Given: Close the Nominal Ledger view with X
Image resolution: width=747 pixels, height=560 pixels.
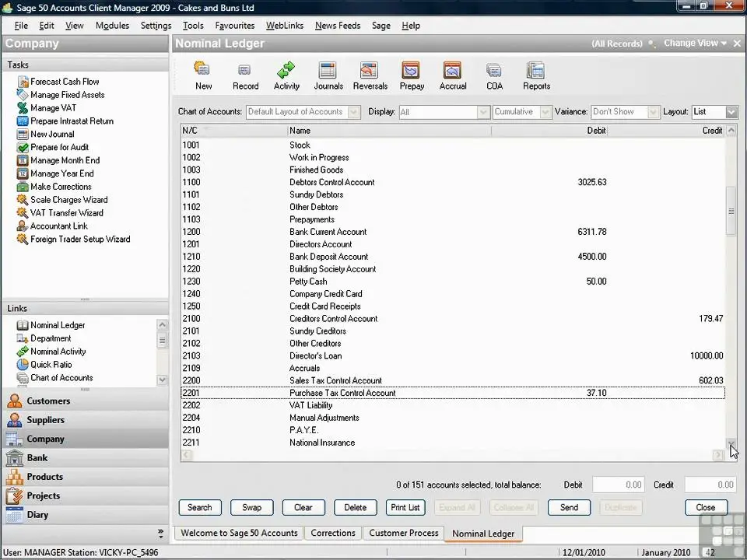Looking at the screenshot, I should [737, 44].
